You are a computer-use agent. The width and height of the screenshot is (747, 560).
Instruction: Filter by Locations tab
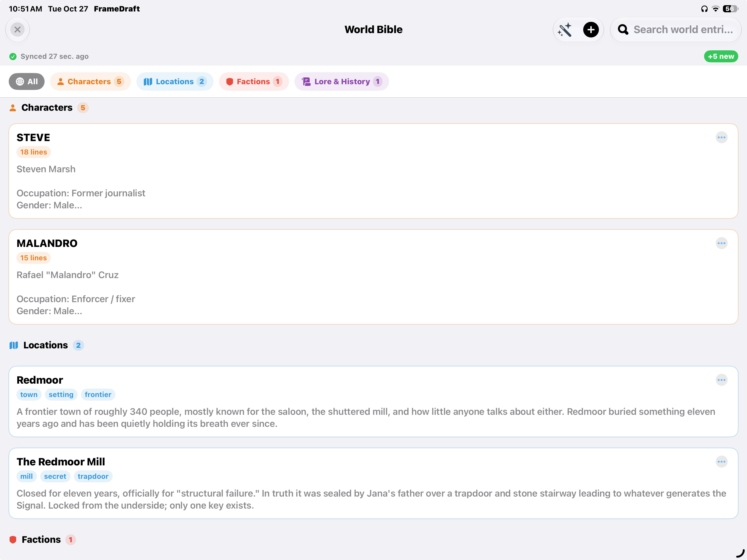coord(175,81)
